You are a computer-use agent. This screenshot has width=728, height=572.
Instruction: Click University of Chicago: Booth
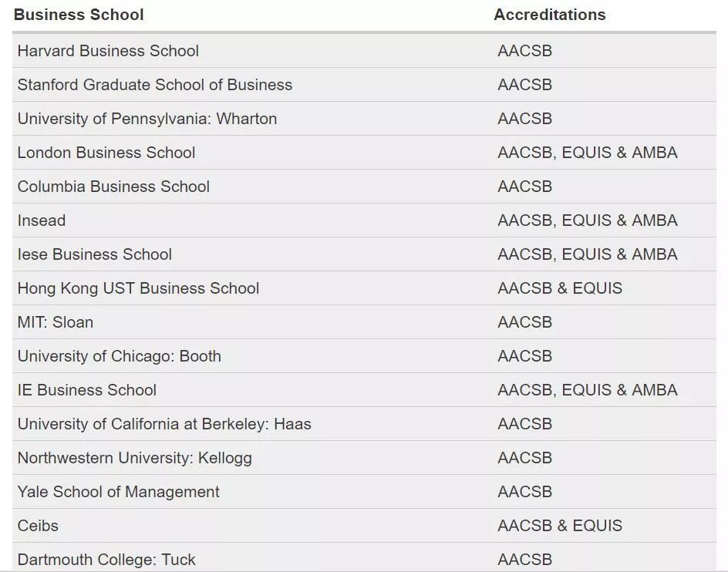[120, 356]
